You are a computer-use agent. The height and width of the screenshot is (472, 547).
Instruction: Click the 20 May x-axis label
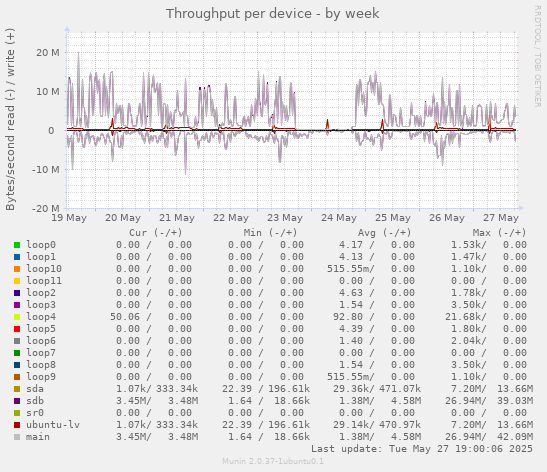pos(123,218)
